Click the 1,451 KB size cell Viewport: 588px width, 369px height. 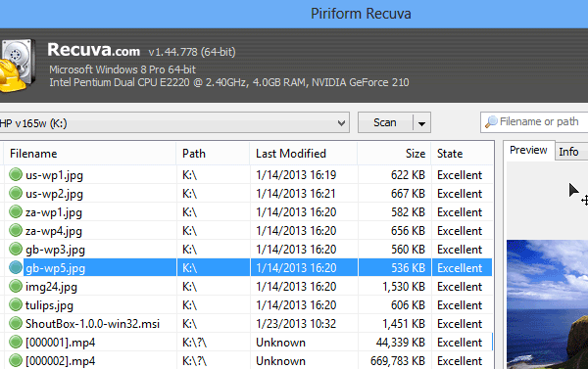[x=404, y=324]
